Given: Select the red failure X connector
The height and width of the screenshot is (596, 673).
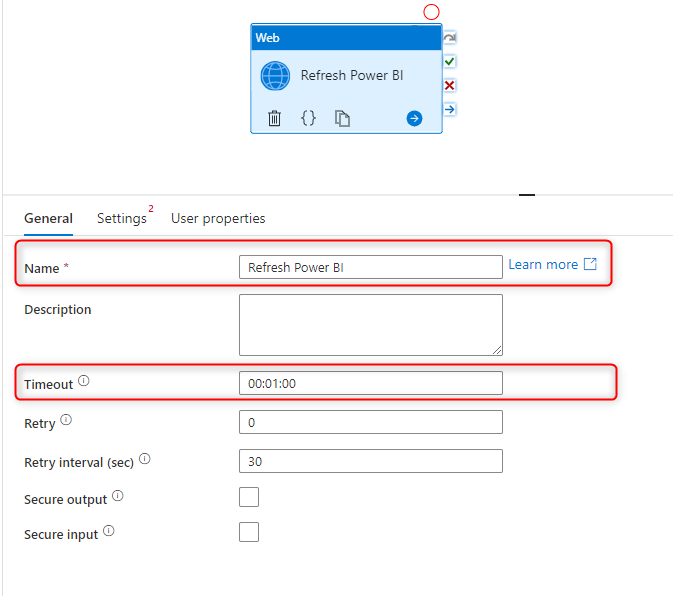Looking at the screenshot, I should [x=449, y=85].
